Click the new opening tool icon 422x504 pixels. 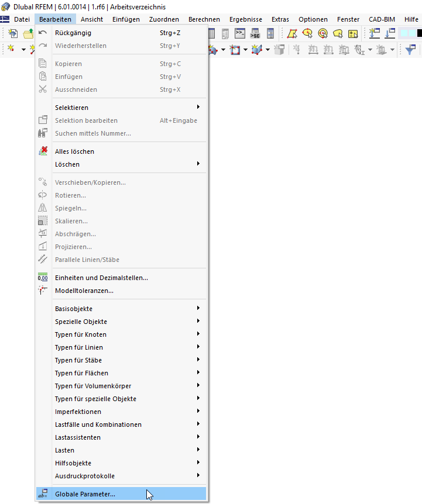[235, 50]
